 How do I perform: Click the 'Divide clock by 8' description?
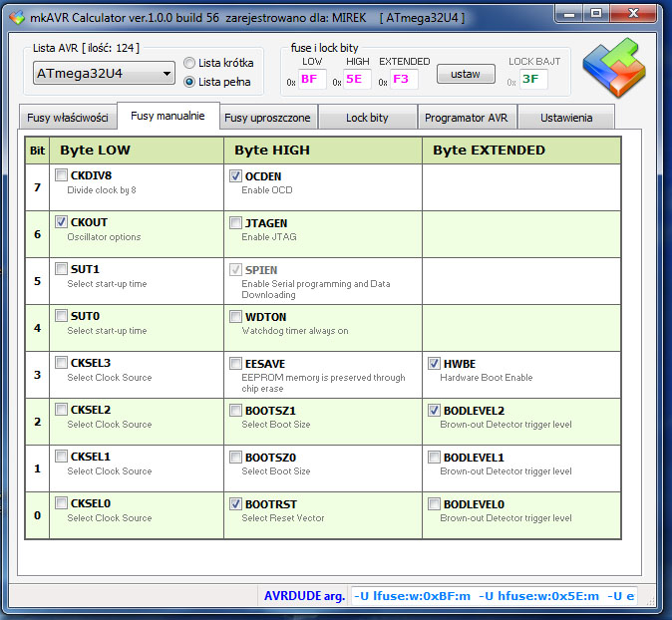pos(102,190)
